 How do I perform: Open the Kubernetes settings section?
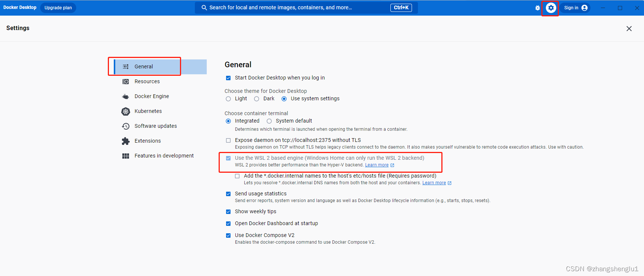click(160, 111)
